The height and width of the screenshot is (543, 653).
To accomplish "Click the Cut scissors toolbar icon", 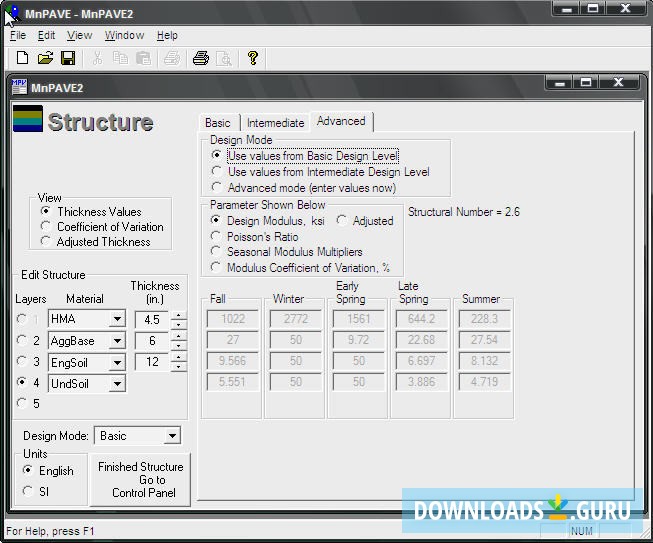I will tap(97, 58).
